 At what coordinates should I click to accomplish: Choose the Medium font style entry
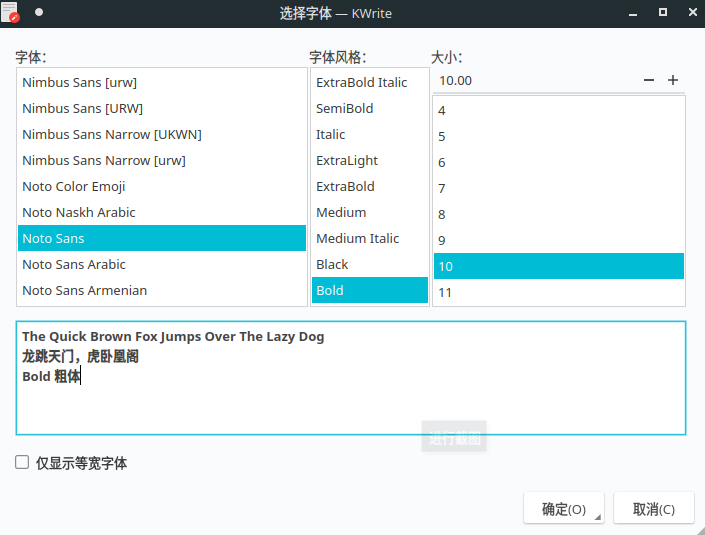(370, 212)
